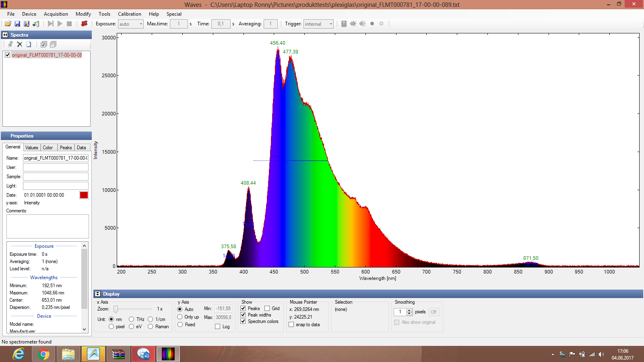Collapse the Spectra panel with double-arrow icon
Image resolution: width=644 pixels, height=362 pixels.
5,35
